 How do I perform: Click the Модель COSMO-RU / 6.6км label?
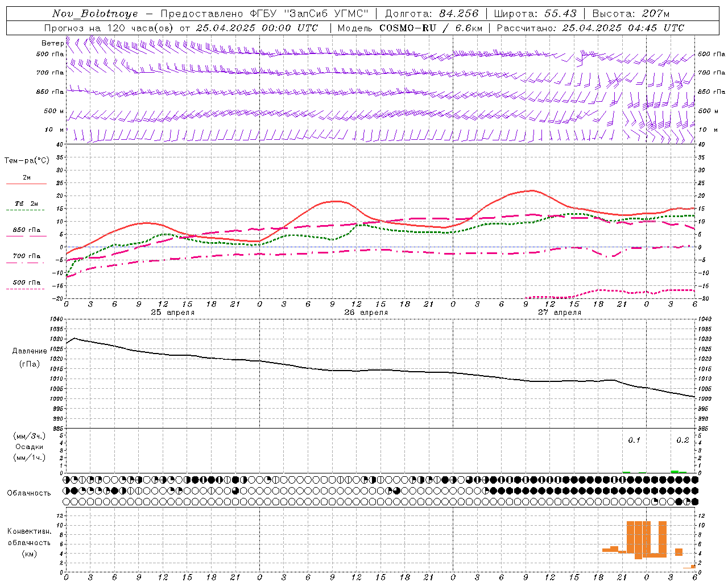coord(409,28)
